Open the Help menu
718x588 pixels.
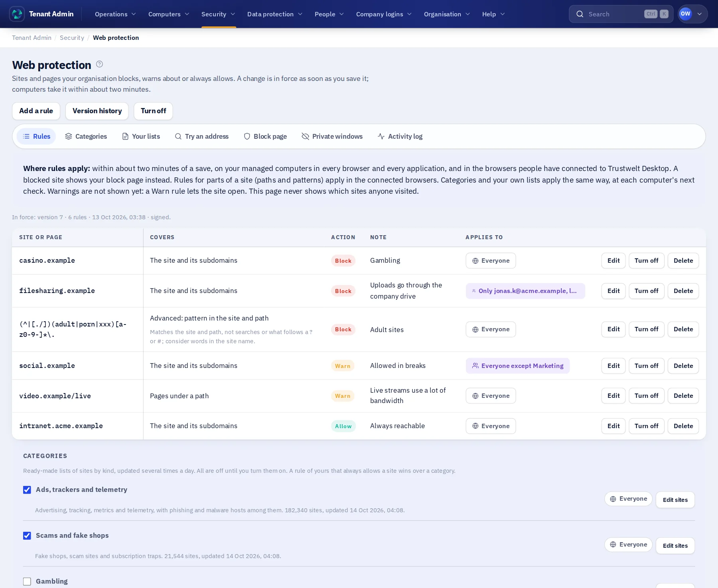[x=493, y=14]
